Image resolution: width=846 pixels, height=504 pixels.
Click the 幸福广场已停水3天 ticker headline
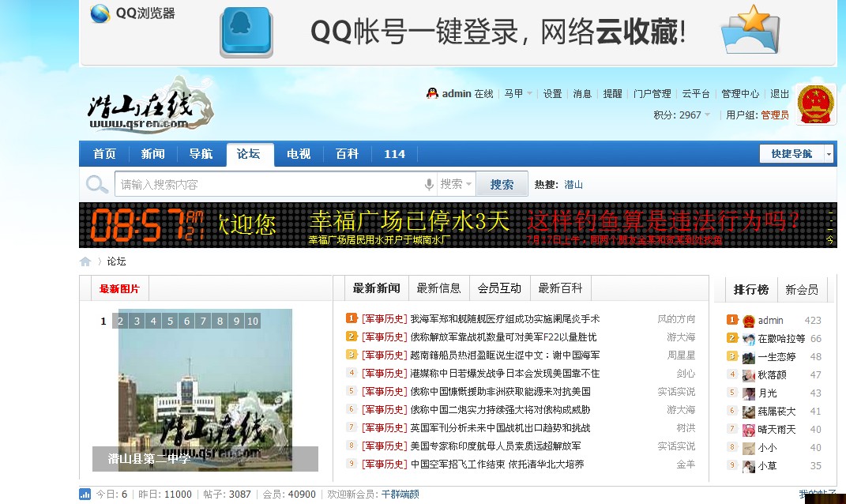[409, 221]
